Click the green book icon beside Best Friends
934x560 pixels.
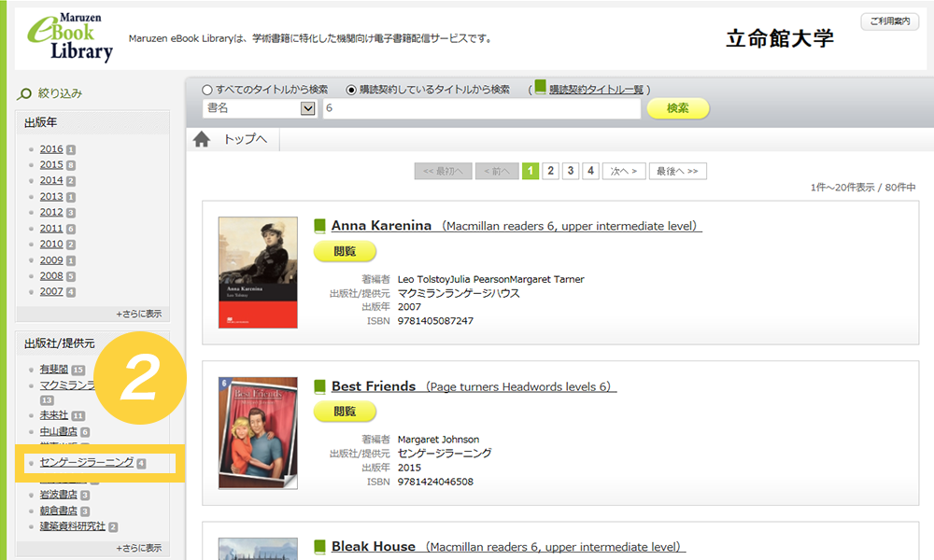click(x=319, y=386)
